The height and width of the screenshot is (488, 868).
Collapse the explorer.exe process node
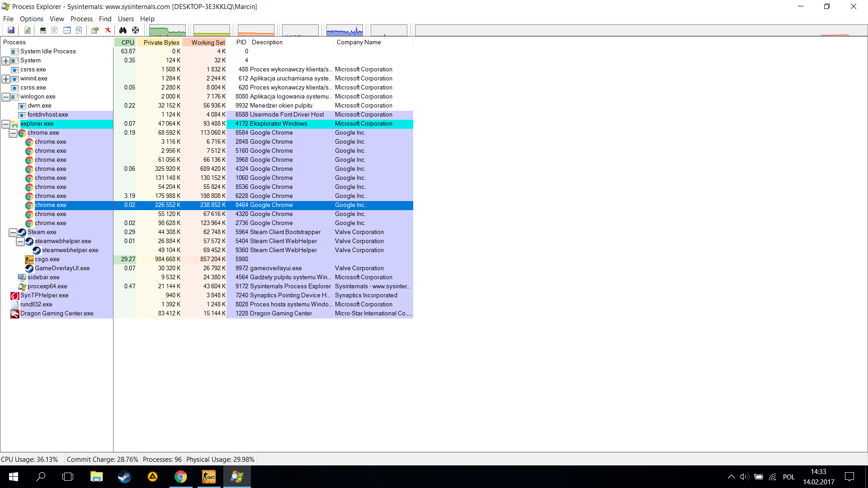(6, 124)
